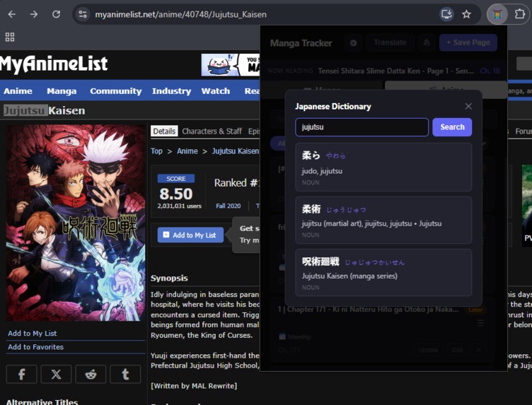This screenshot has width=532, height=405.
Task: Select the 柔術 dictionary result
Action: coord(383,220)
